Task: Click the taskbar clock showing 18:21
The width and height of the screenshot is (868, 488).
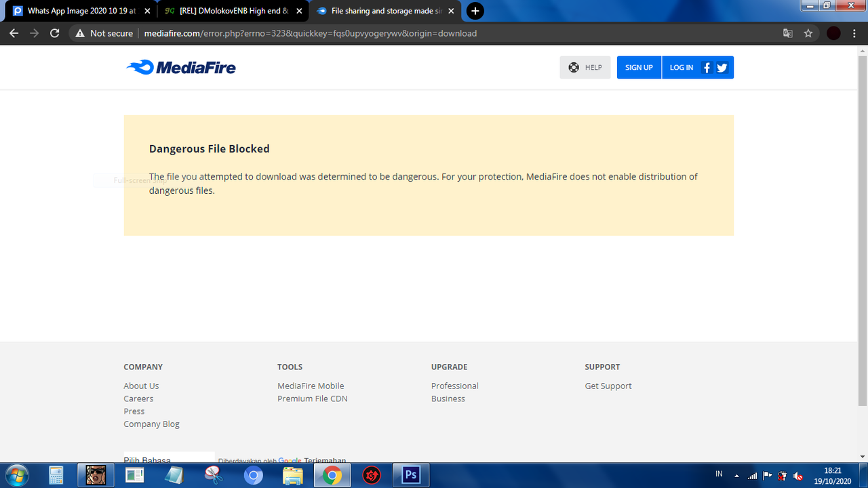Action: pyautogui.click(x=832, y=475)
